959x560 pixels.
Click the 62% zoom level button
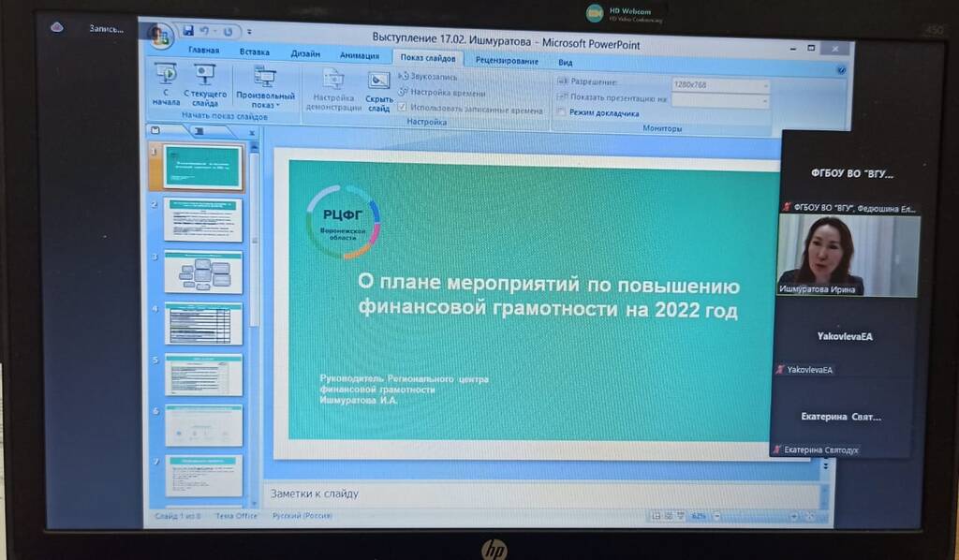(x=699, y=517)
